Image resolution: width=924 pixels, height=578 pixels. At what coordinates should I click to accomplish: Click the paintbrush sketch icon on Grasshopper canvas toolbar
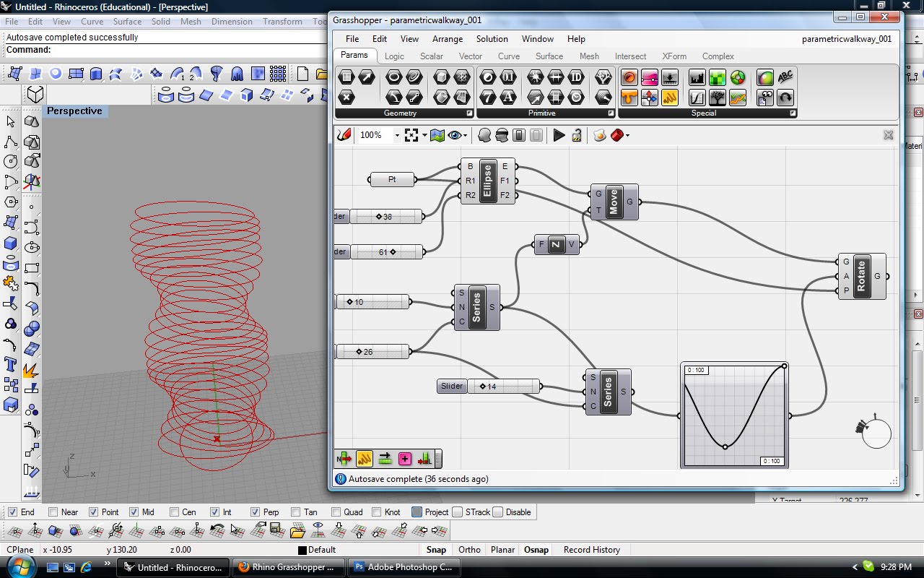click(x=343, y=135)
